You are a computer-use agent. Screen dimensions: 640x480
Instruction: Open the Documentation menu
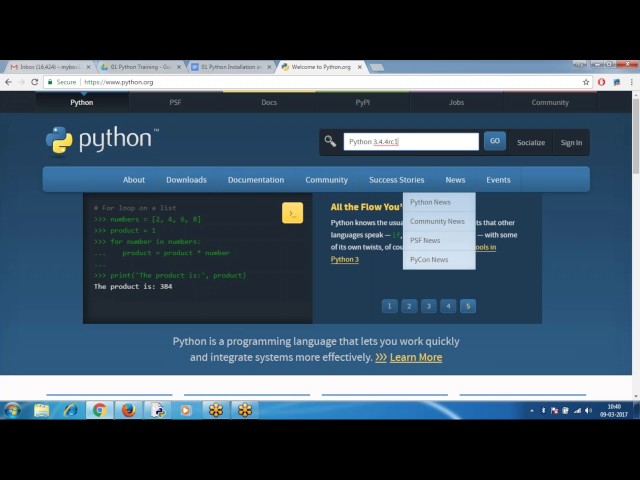coord(256,180)
